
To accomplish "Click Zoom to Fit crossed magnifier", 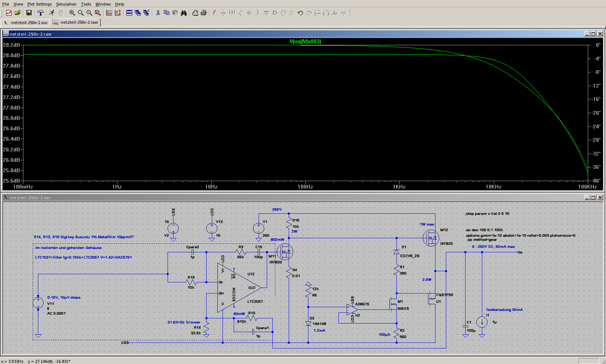I will [x=98, y=13].
